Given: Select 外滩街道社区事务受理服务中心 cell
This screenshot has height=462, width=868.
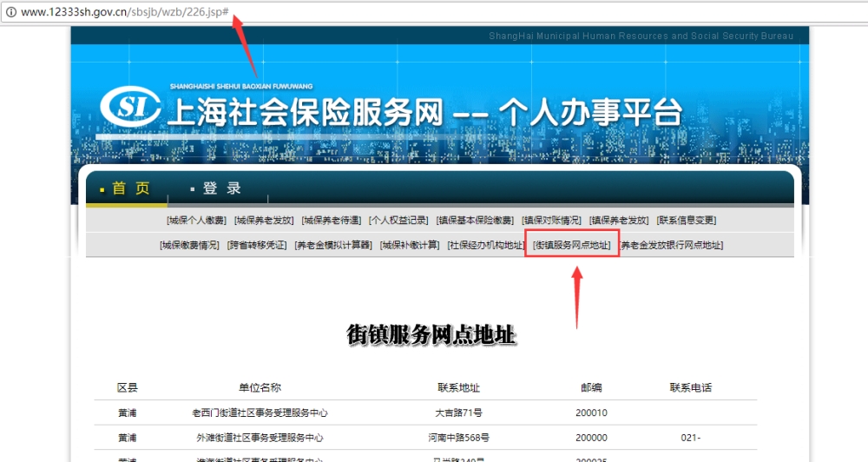Looking at the screenshot, I should (260, 438).
